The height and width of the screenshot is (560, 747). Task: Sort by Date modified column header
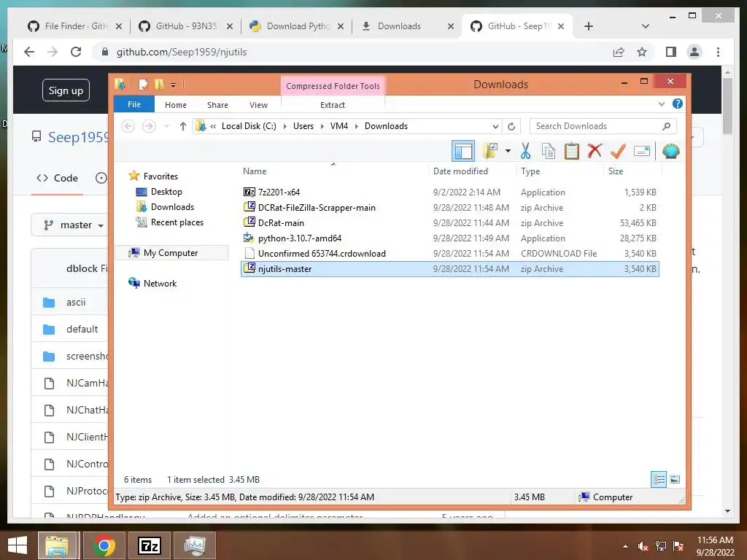pyautogui.click(x=460, y=171)
